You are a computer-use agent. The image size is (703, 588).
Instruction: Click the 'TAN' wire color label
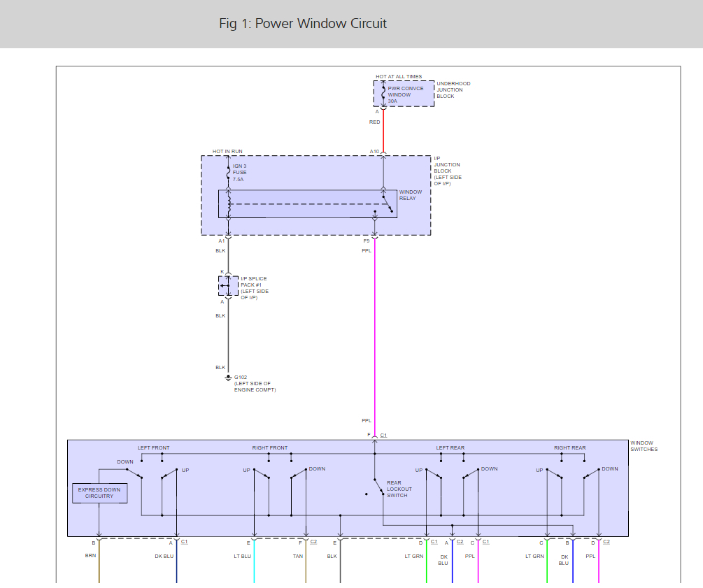coord(298,556)
